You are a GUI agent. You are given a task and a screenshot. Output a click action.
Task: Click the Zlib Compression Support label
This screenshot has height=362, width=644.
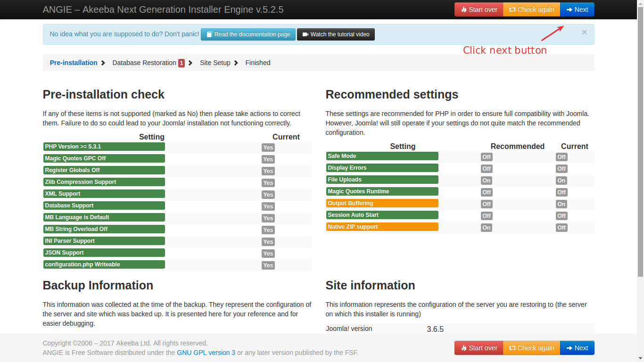pos(104,182)
